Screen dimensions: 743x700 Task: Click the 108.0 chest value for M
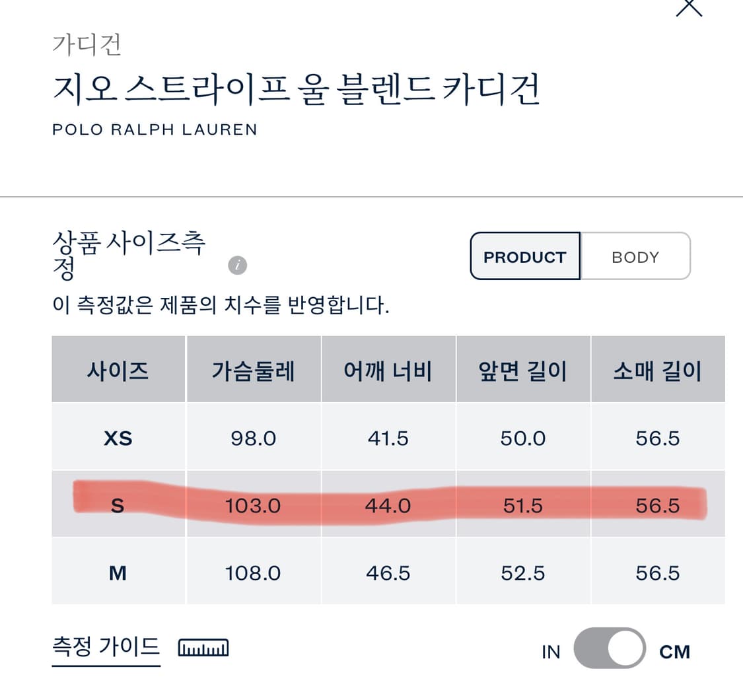coord(253,573)
